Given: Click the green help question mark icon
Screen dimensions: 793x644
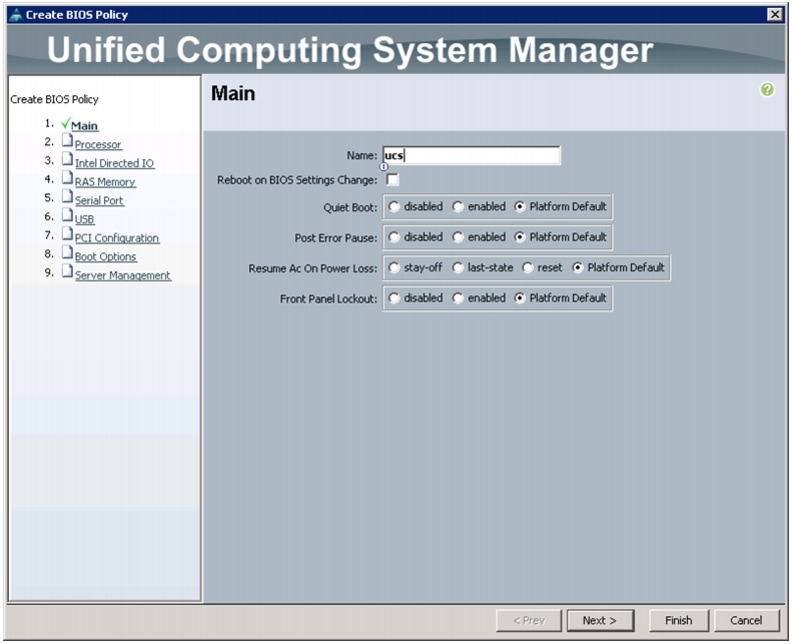Looking at the screenshot, I should (767, 90).
